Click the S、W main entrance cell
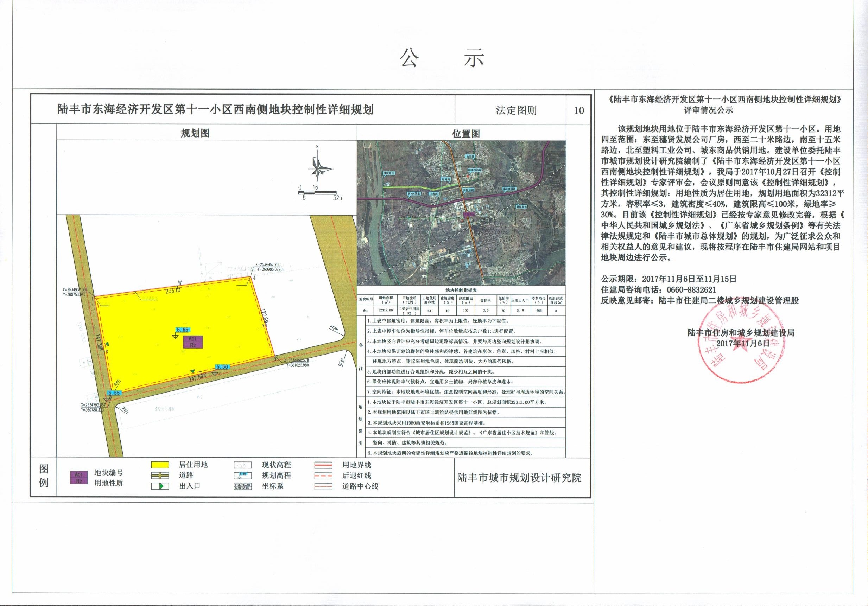 point(521,311)
